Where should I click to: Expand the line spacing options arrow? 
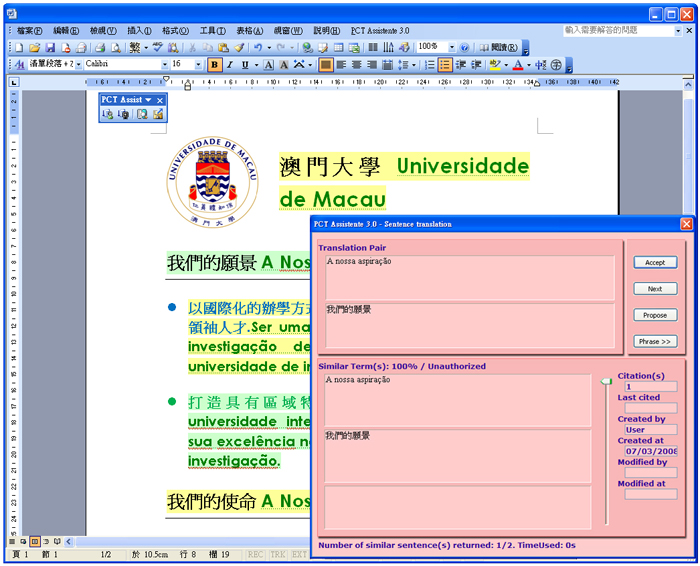[x=414, y=65]
